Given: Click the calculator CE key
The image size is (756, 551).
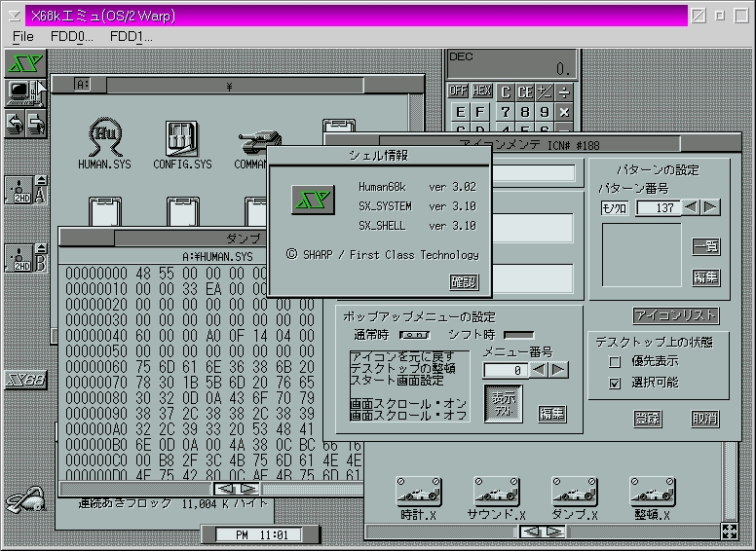Looking at the screenshot, I should click(x=524, y=92).
